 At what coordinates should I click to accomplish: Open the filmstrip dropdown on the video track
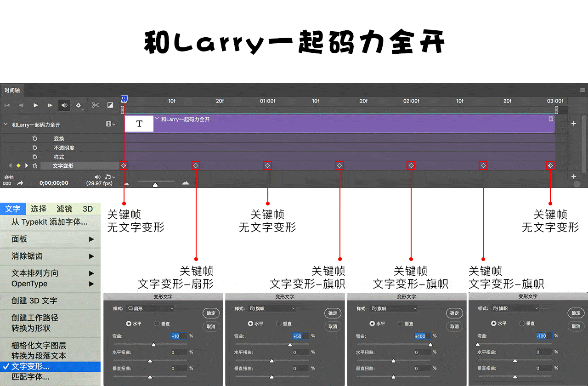110,124
